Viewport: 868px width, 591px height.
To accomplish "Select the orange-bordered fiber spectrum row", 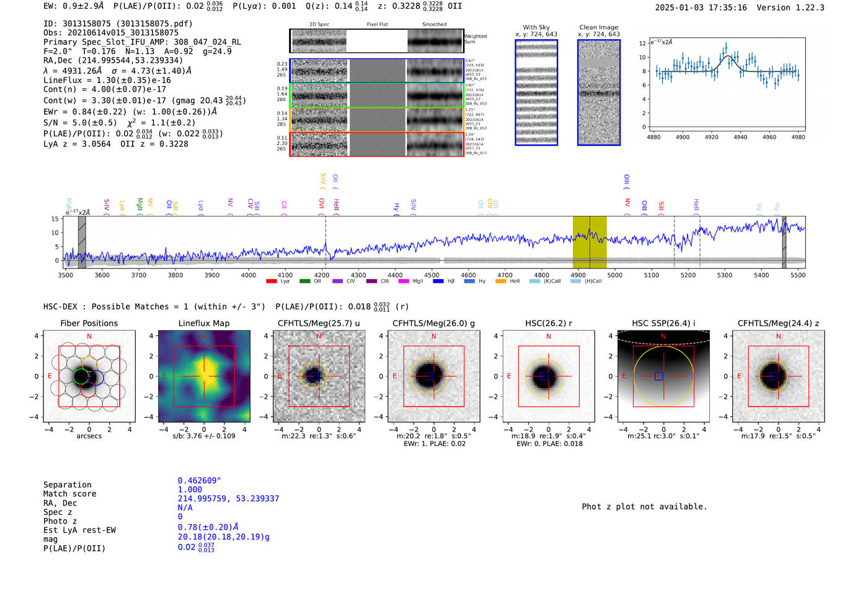I will tap(377, 120).
